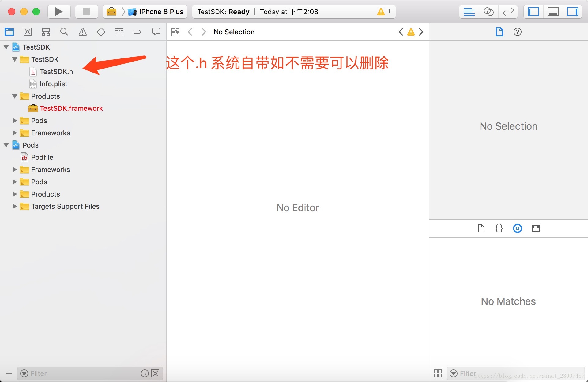This screenshot has width=588, height=382.
Task: Expand the Targets Support Files folder
Action: coord(14,206)
